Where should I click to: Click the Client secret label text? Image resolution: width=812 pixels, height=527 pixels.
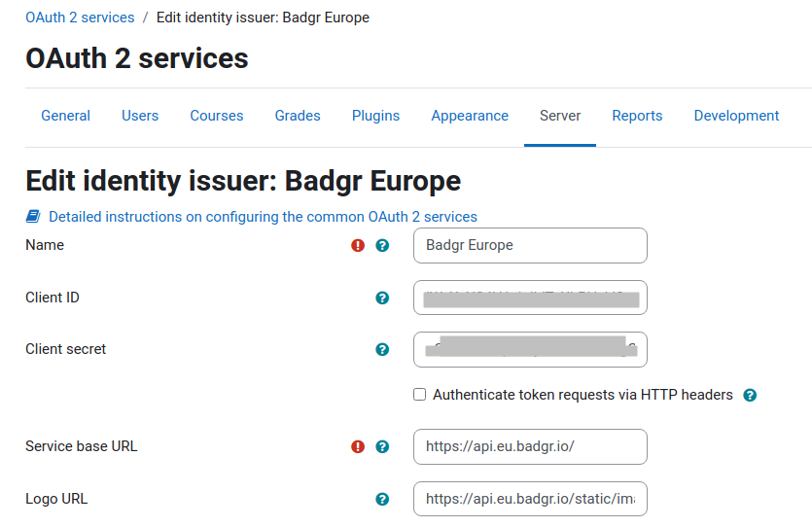[66, 349]
